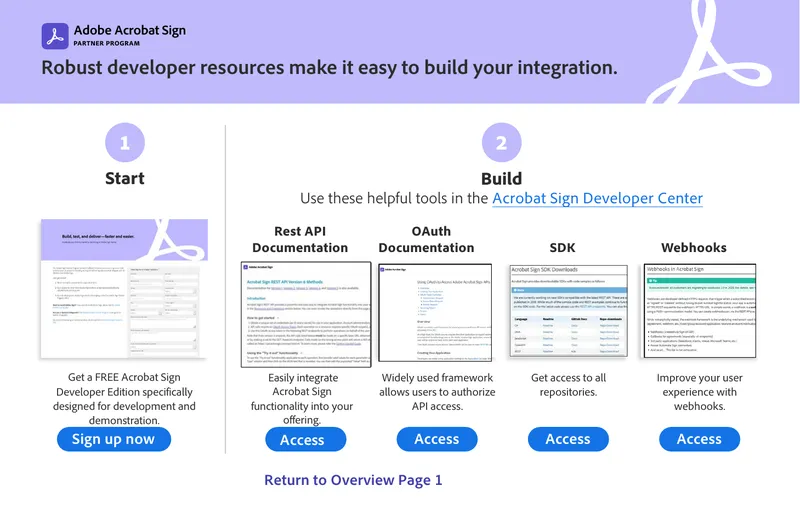The width and height of the screenshot is (800, 514).
Task: Click 'Easily integrate Acrobat Sign functionality' description
Action: (x=302, y=399)
